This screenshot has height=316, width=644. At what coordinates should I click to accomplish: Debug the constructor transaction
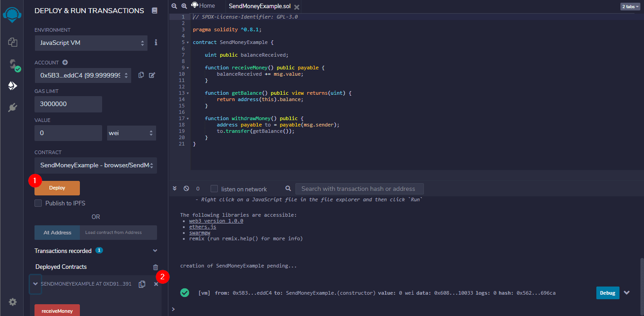[x=608, y=293]
